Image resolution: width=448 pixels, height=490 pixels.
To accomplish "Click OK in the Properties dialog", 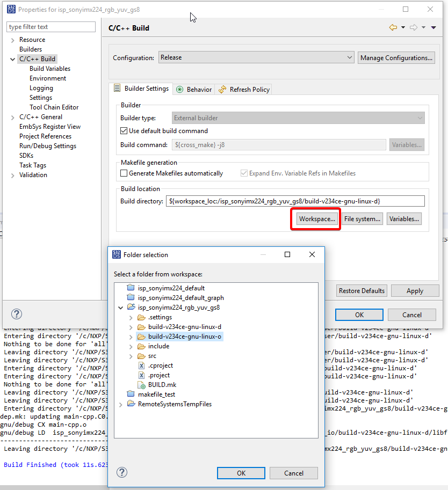I will (359, 315).
